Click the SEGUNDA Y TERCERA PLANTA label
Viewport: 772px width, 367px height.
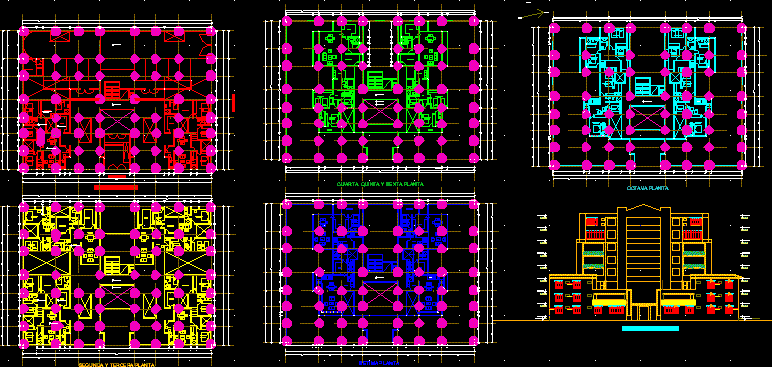(x=117, y=365)
